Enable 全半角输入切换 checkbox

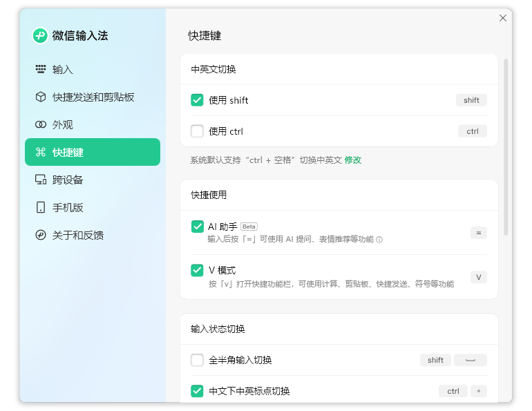pyautogui.click(x=197, y=360)
